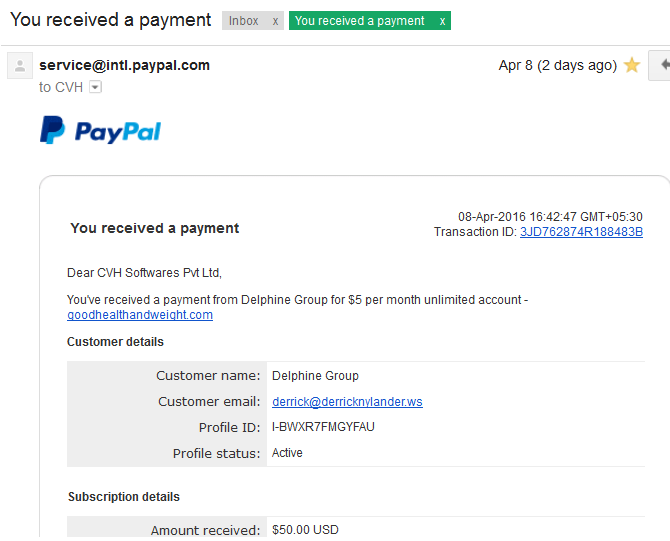Click the $50.00 USD amount received value
Screen dimensions: 670x541
tap(305, 530)
